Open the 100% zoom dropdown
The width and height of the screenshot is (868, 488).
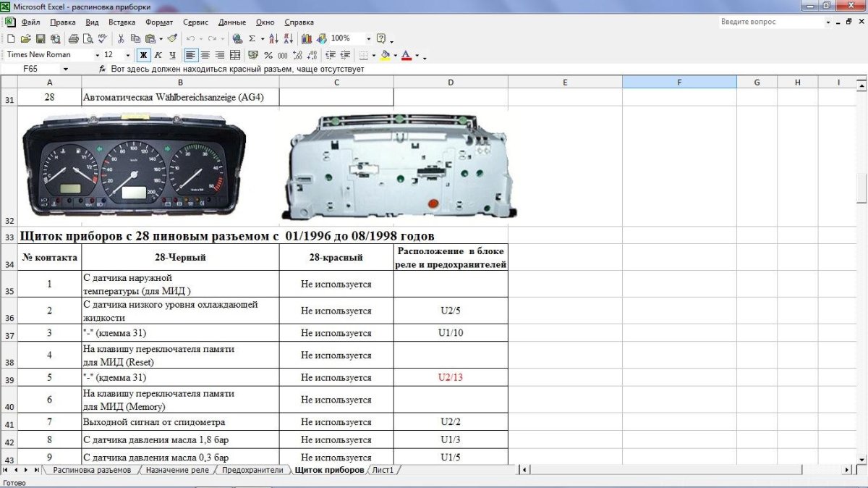(x=368, y=38)
